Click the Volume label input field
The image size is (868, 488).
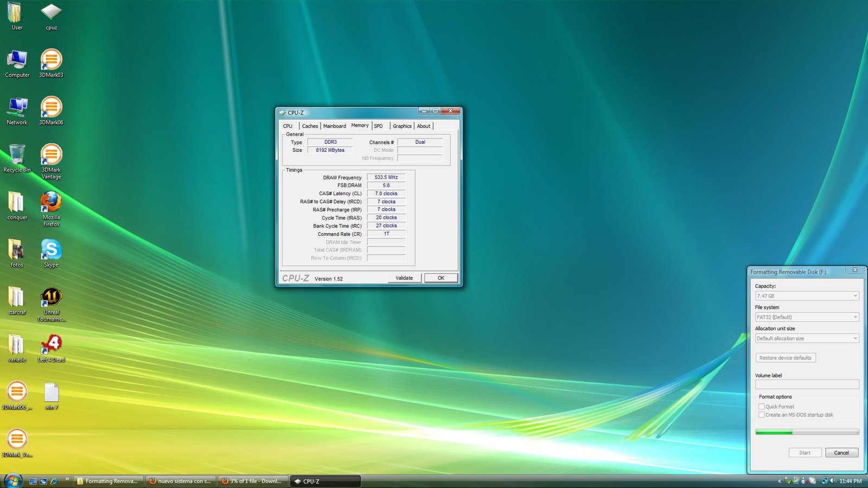tap(807, 384)
